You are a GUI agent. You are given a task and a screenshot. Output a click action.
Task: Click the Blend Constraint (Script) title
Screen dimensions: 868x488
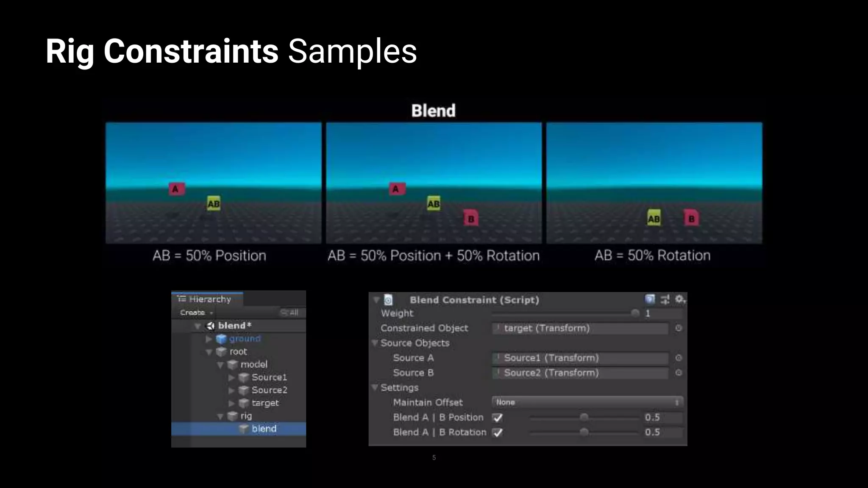coord(474,300)
